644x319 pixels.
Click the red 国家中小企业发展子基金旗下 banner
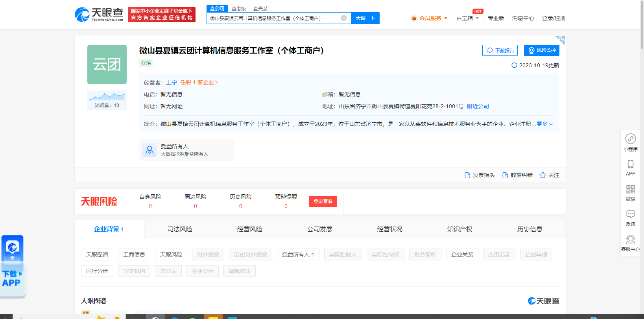[x=162, y=15]
